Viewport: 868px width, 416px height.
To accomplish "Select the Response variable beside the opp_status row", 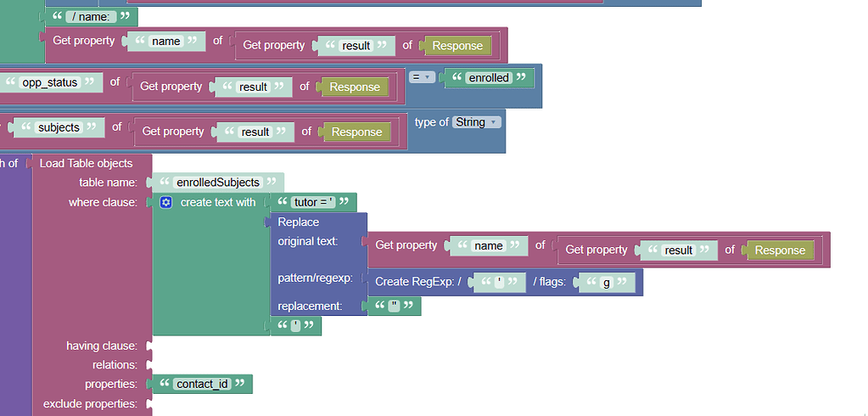I will [355, 87].
